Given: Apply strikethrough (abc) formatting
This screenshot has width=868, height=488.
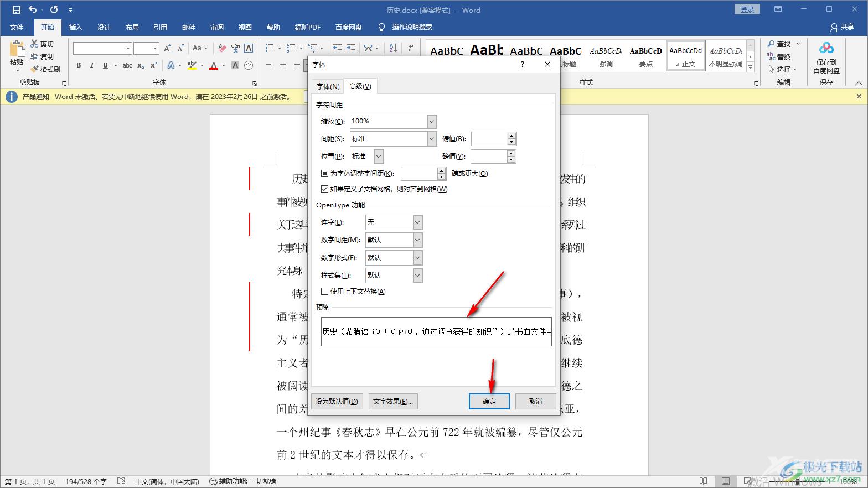Looking at the screenshot, I should (x=127, y=65).
